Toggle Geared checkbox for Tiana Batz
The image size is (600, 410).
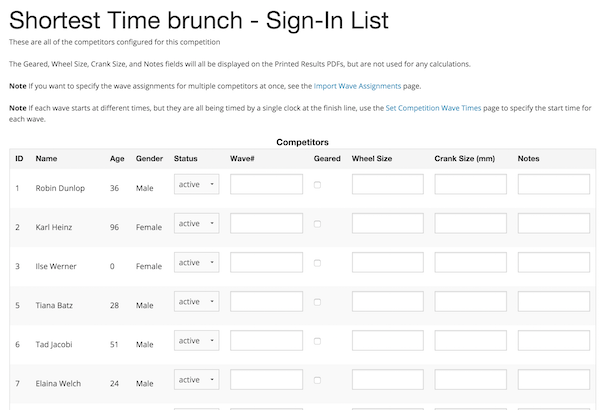(318, 302)
